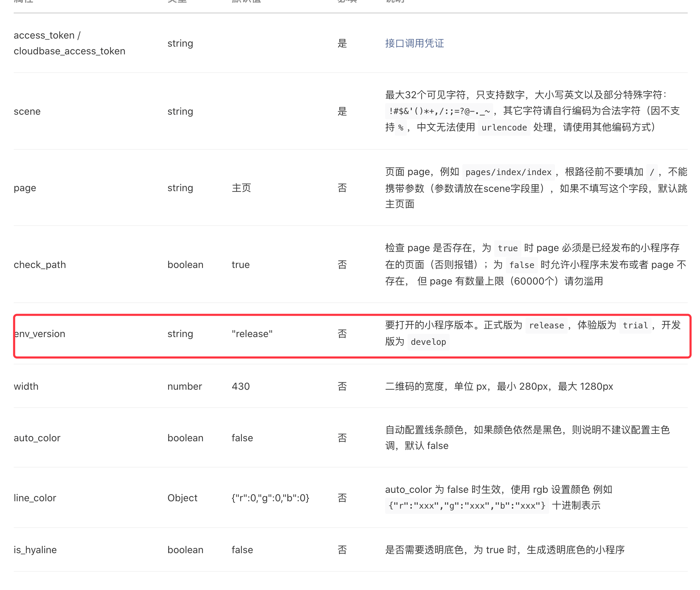The height and width of the screenshot is (590, 700).
Task: Open the 接口调用凭证 link
Action: click(414, 43)
